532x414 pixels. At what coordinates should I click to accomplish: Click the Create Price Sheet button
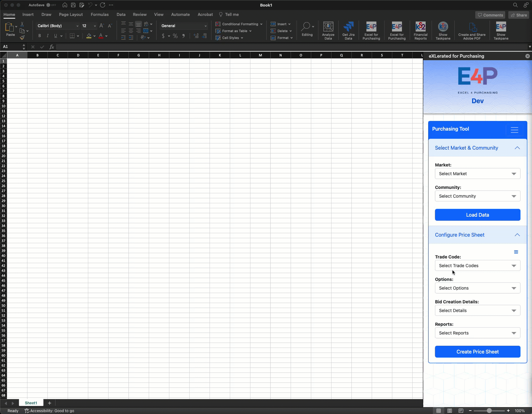tap(477, 352)
